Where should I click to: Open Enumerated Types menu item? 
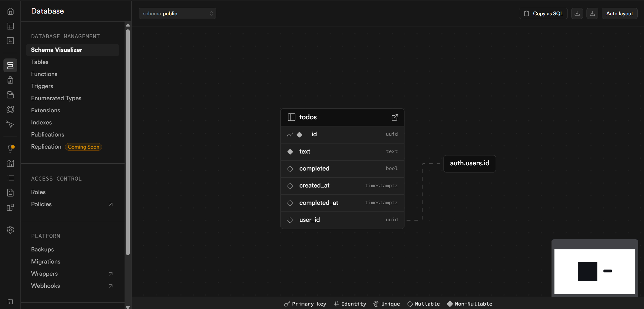[56, 98]
